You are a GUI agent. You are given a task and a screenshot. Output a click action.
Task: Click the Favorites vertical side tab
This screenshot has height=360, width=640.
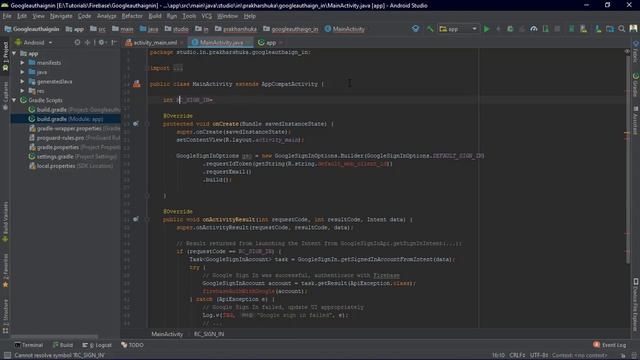pos(5,270)
